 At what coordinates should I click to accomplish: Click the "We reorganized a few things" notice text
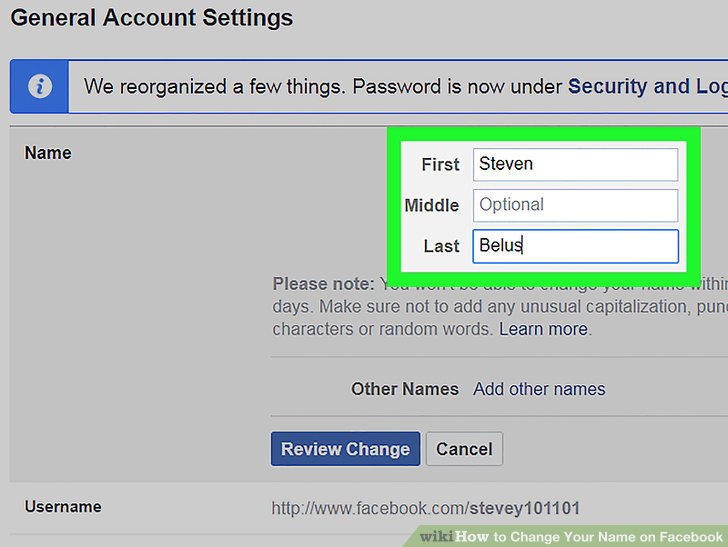(322, 86)
